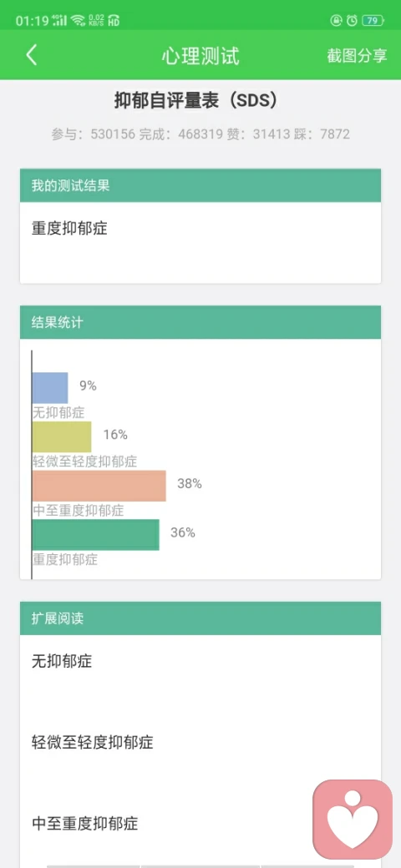Image resolution: width=401 pixels, height=868 pixels.
Task: Tap the alarm clock status icon
Action: click(353, 21)
